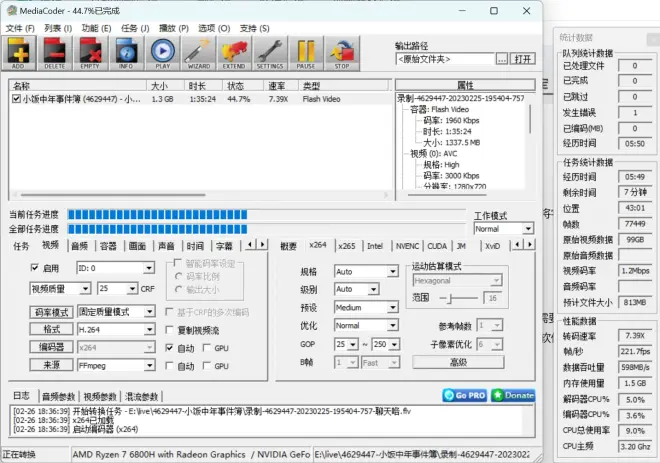Open 任务 (J) menu

point(135,28)
